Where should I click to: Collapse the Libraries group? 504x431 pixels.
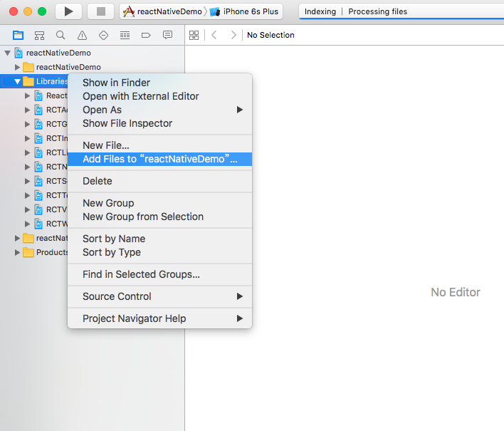(17, 81)
